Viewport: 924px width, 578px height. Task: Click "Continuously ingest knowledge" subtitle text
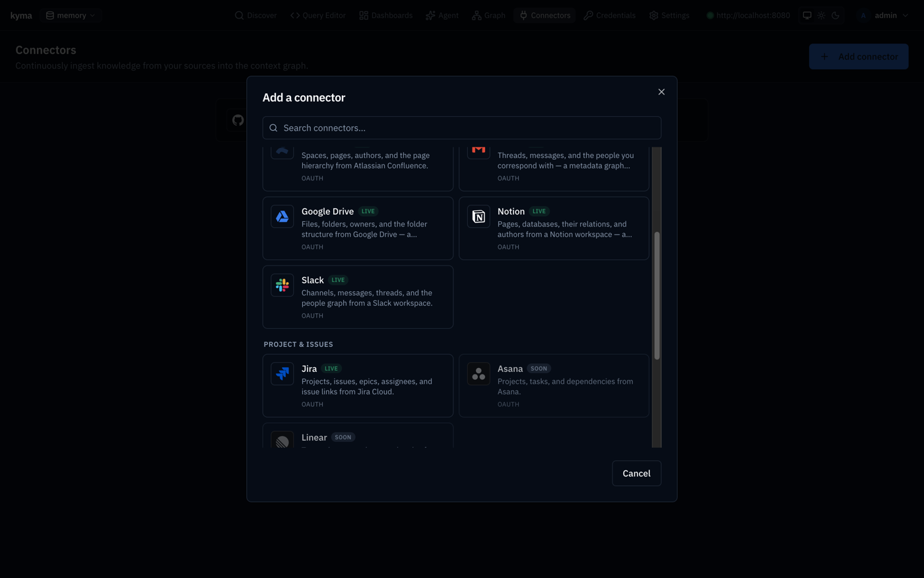tap(162, 65)
